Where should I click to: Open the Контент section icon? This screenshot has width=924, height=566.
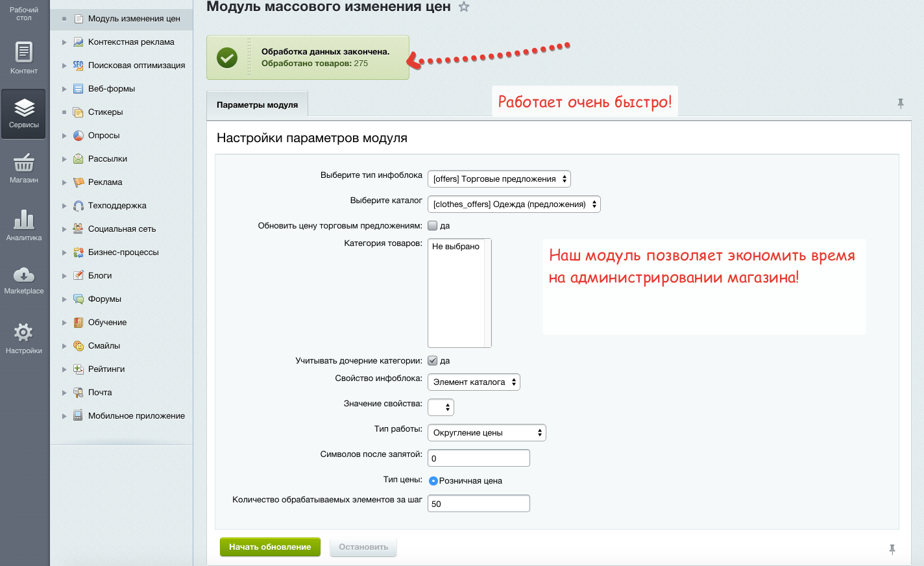23,58
